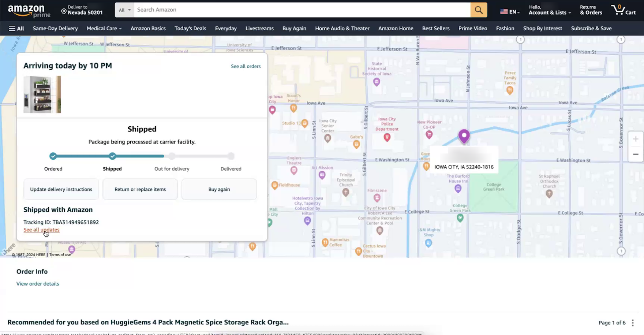Click the Search Amazon input field
Viewport: 644px width, 335px height.
click(x=302, y=10)
